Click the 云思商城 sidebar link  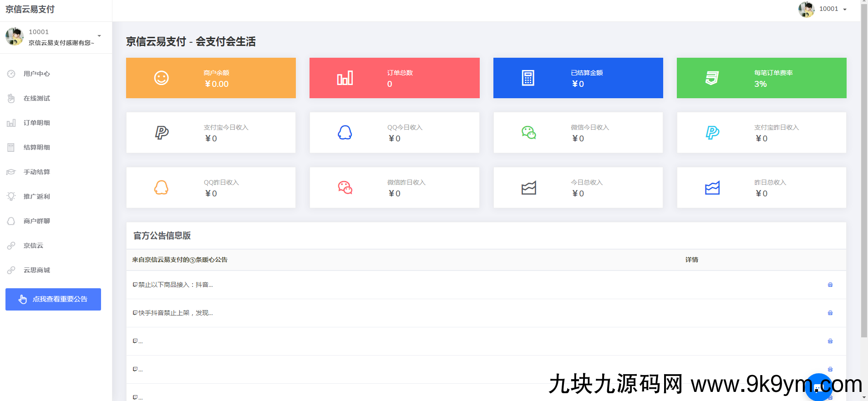pos(37,270)
